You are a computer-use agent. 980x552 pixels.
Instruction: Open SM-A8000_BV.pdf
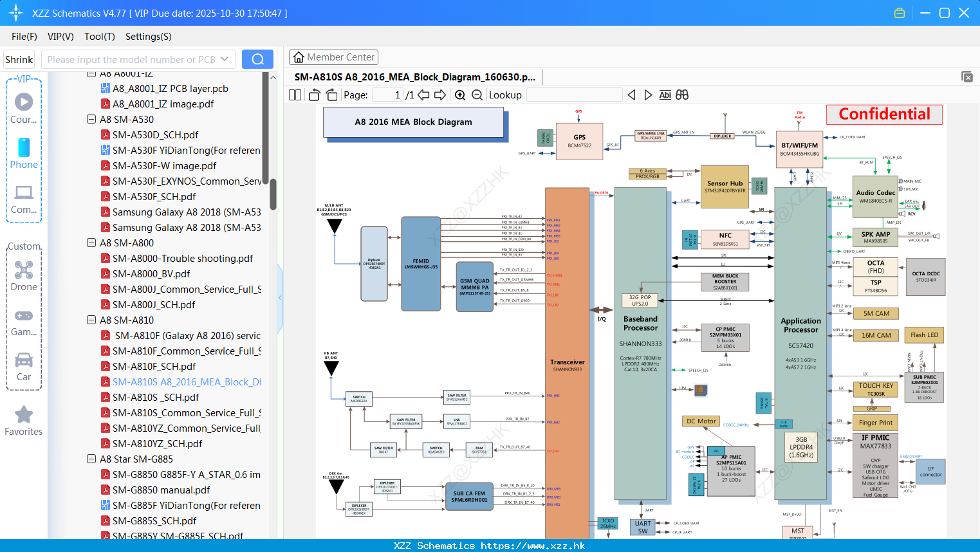[x=151, y=274]
